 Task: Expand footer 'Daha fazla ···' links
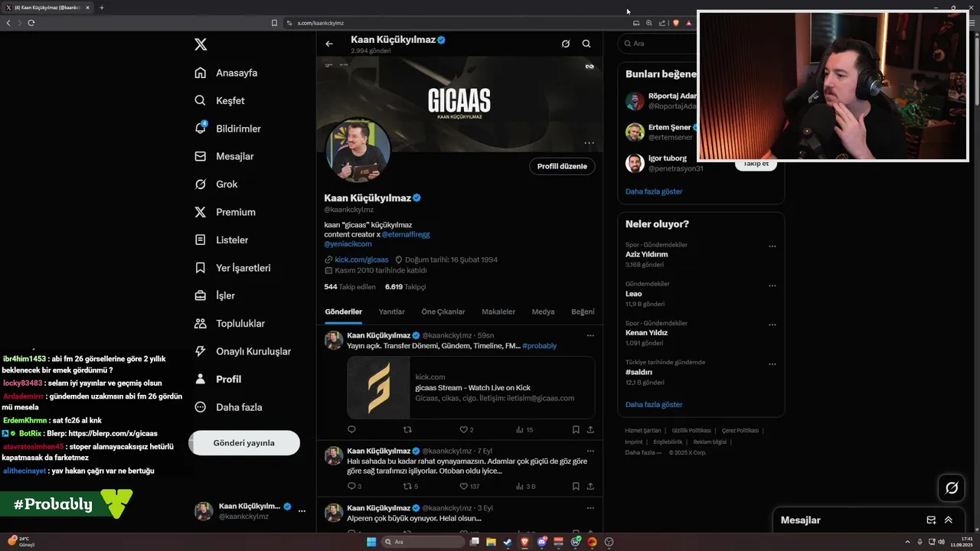click(x=643, y=452)
